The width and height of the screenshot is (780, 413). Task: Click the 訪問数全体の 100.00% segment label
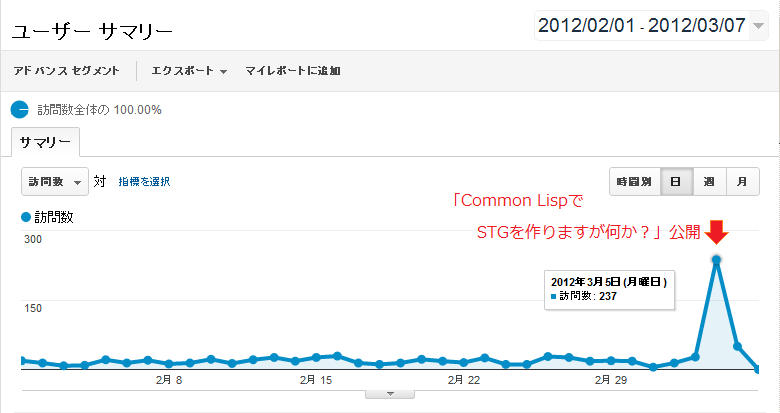pyautogui.click(x=99, y=109)
